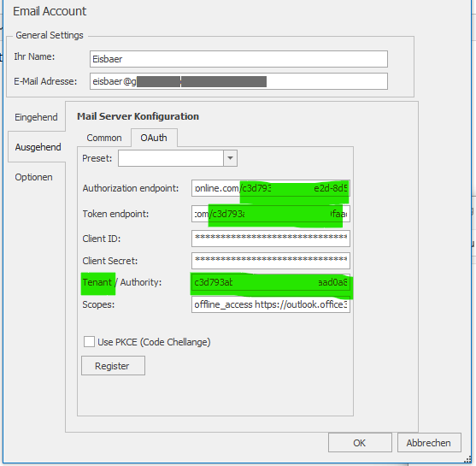This screenshot has height=466, width=476.
Task: Click the Register button
Action: click(x=113, y=366)
